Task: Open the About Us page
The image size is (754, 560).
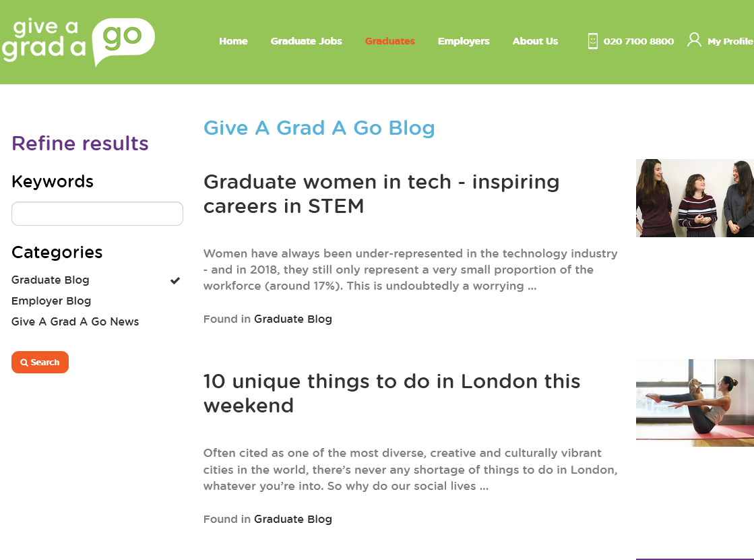Action: tap(535, 41)
